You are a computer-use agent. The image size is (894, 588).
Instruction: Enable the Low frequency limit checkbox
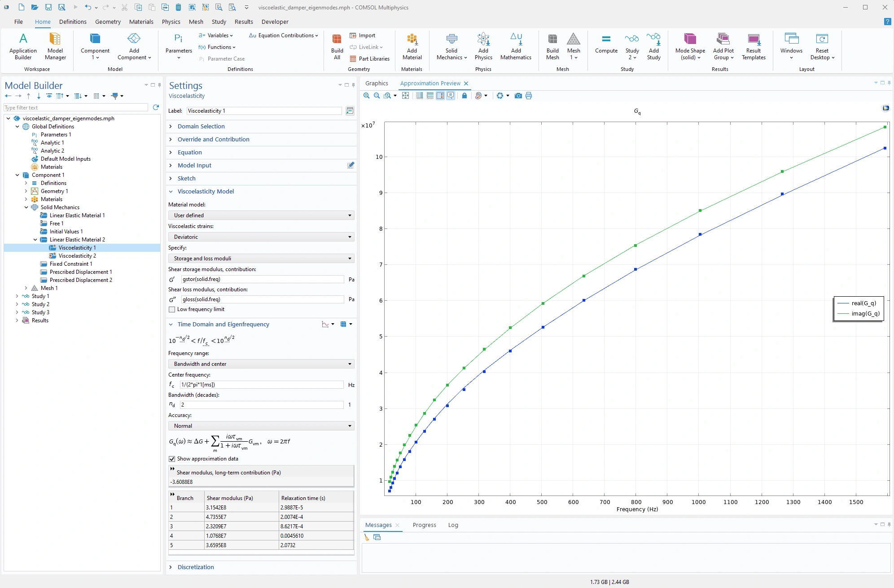click(172, 309)
